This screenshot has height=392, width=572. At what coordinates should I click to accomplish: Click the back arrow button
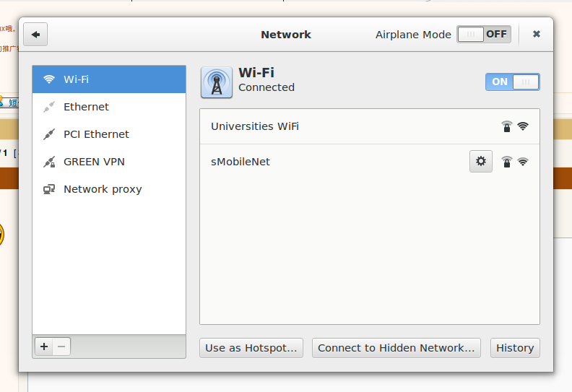pos(35,35)
